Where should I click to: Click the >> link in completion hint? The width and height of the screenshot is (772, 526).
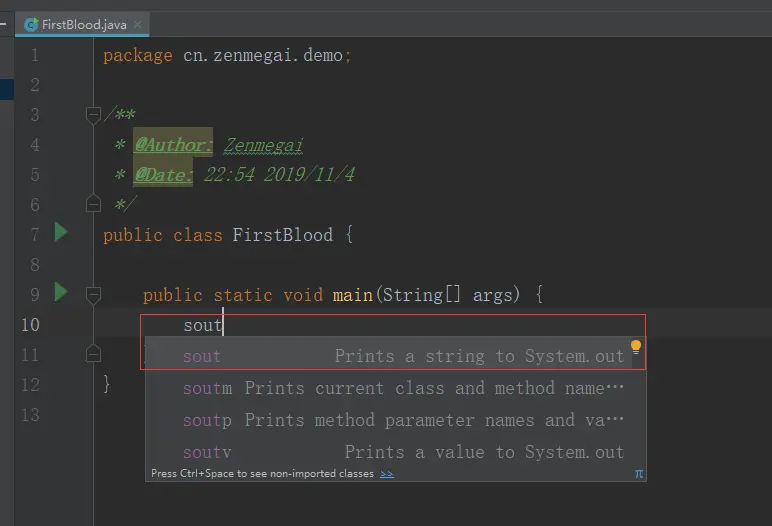386,474
